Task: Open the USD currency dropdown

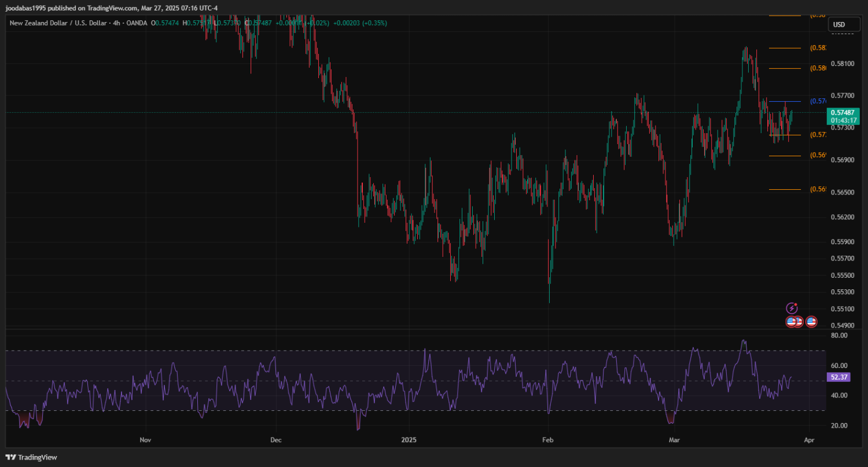Action: coord(838,24)
